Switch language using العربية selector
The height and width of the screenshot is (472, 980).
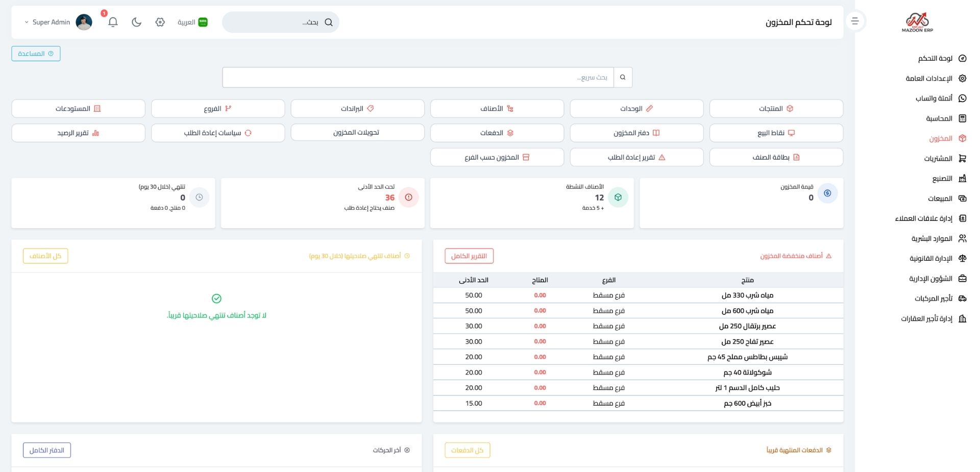192,22
